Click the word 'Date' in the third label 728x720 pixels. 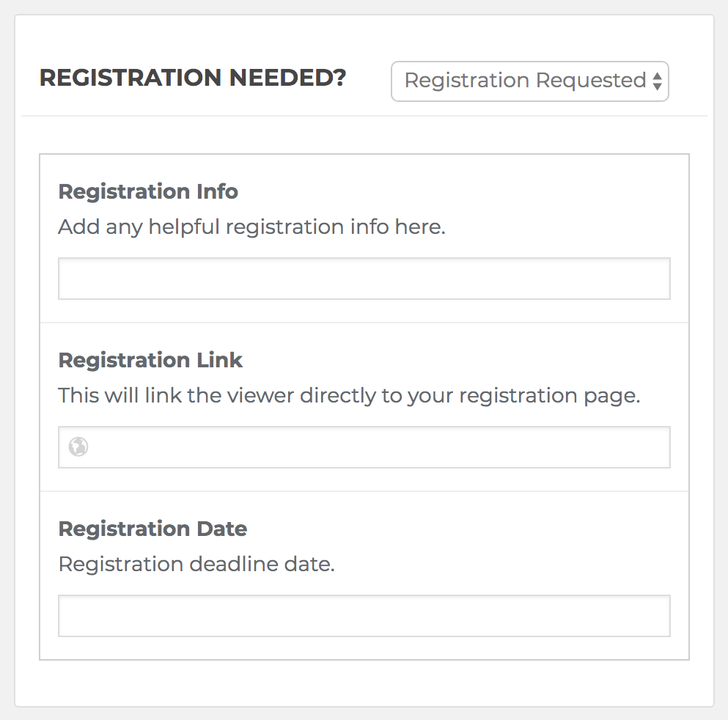click(222, 529)
